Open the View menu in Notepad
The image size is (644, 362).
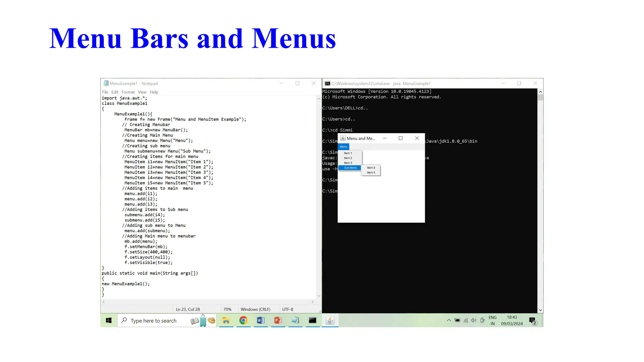(x=142, y=92)
